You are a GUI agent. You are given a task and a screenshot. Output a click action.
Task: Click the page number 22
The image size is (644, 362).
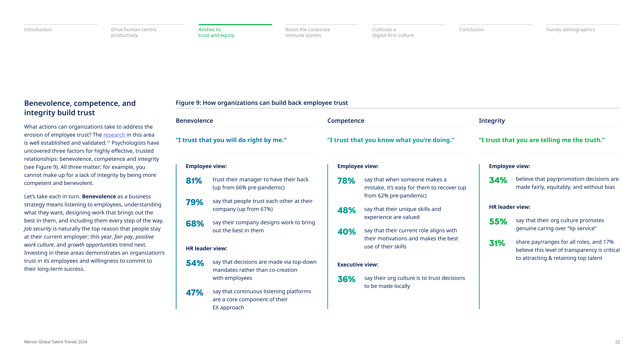pyautogui.click(x=617, y=342)
